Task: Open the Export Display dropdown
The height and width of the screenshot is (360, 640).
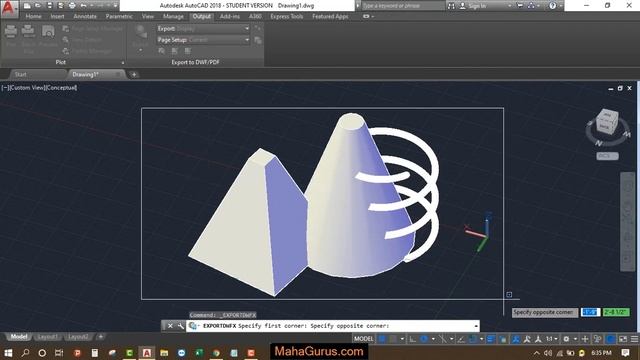Action: pyautogui.click(x=203, y=29)
